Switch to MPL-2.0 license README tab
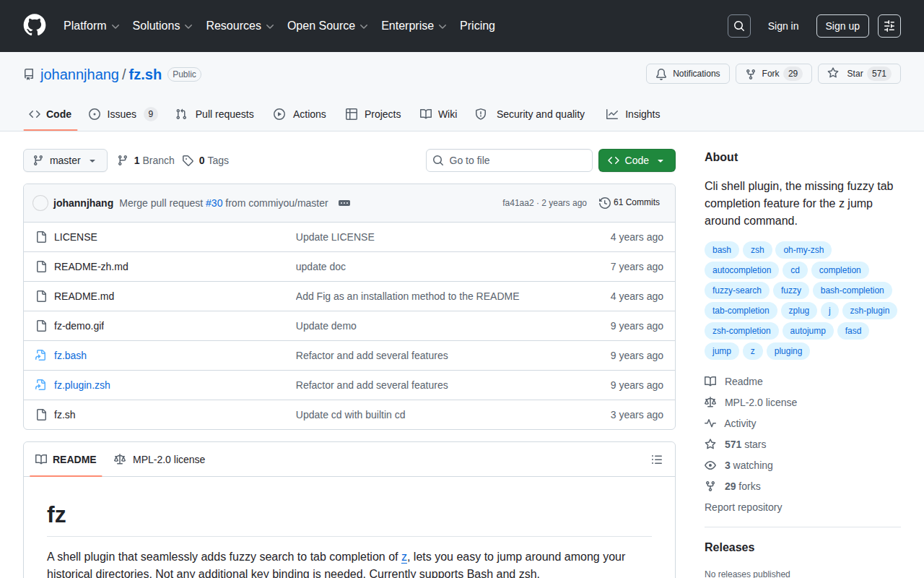 coord(160,460)
